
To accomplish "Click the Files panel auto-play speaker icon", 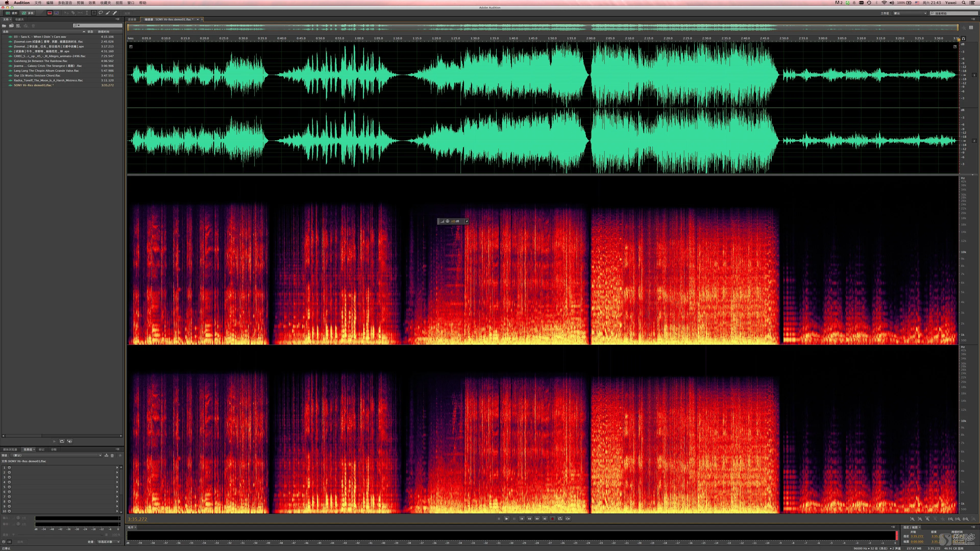I will (70, 441).
